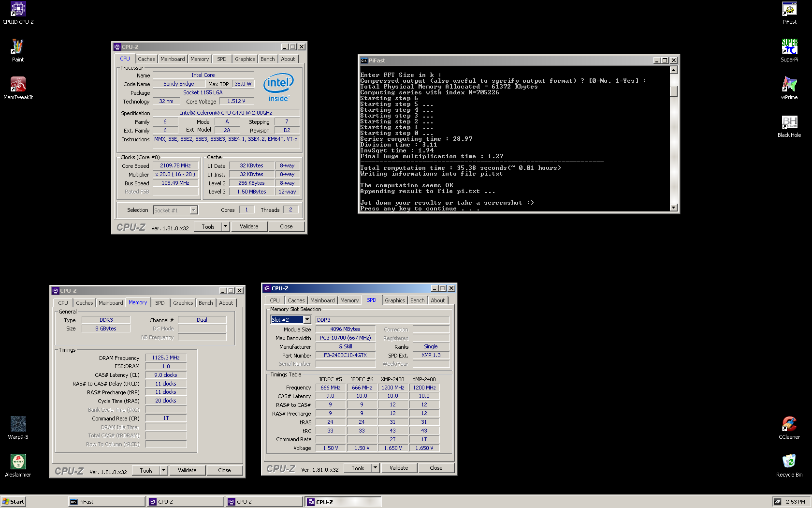Image resolution: width=812 pixels, height=508 pixels.
Task: Click the system tray icon beside the clock
Action: (777, 502)
